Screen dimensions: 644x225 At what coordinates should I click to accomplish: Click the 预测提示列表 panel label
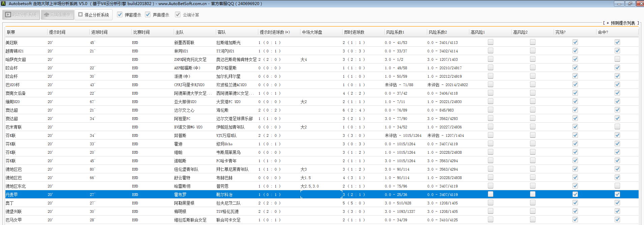(x=622, y=23)
